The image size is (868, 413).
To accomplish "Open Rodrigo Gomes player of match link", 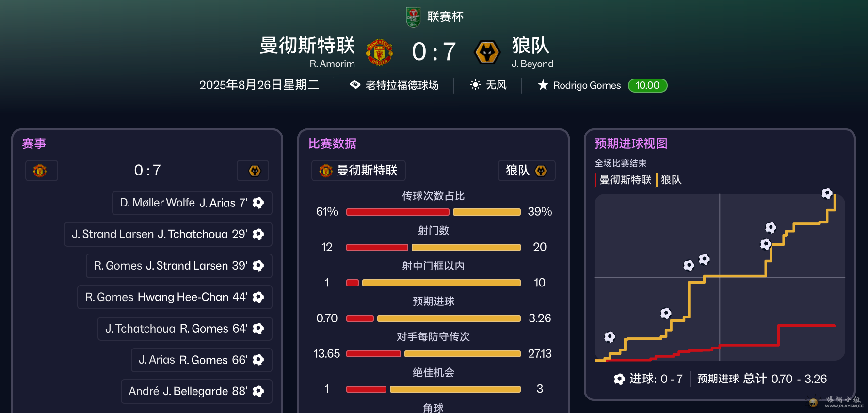I will click(587, 85).
